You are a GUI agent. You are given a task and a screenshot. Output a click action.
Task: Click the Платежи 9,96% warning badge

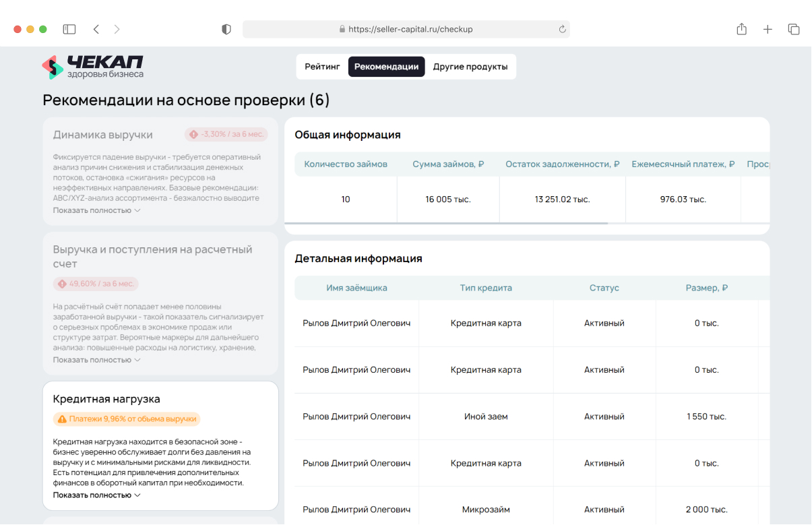pos(127,419)
